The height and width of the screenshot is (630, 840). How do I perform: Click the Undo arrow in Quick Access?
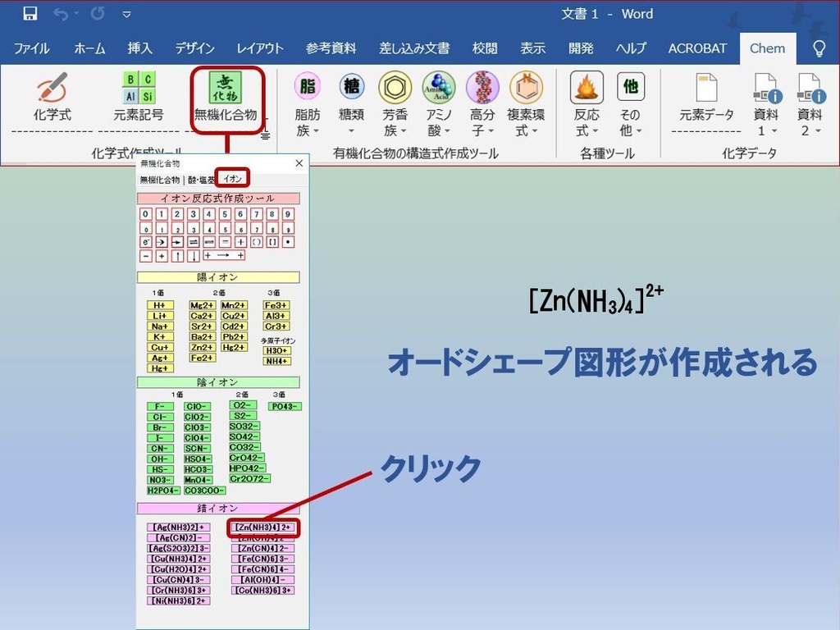click(x=61, y=14)
